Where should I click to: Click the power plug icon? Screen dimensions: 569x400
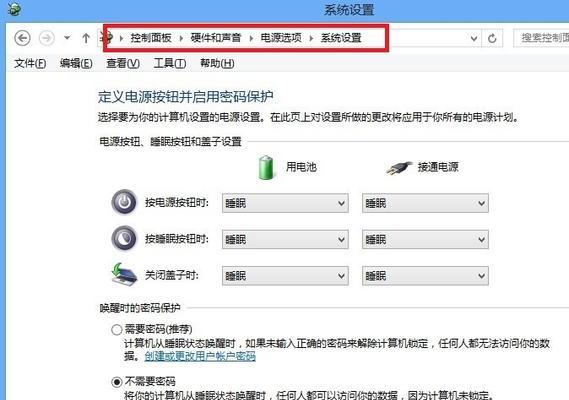(x=398, y=168)
